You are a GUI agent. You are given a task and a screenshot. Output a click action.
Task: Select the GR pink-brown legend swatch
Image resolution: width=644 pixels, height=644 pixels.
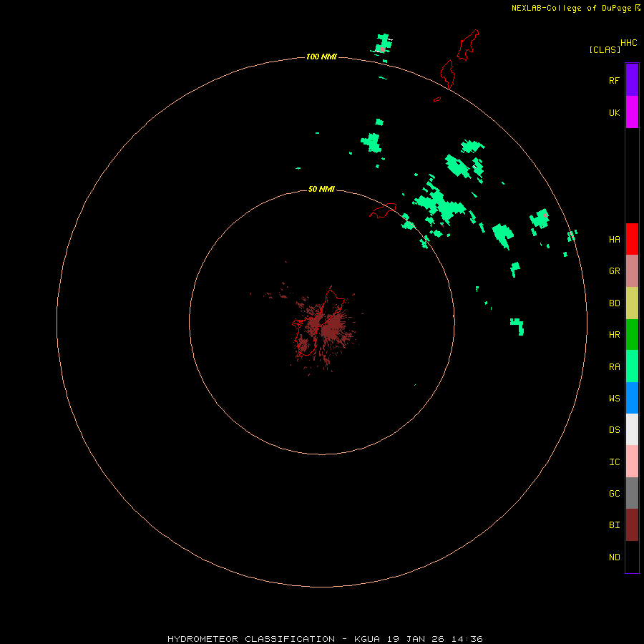point(632,271)
